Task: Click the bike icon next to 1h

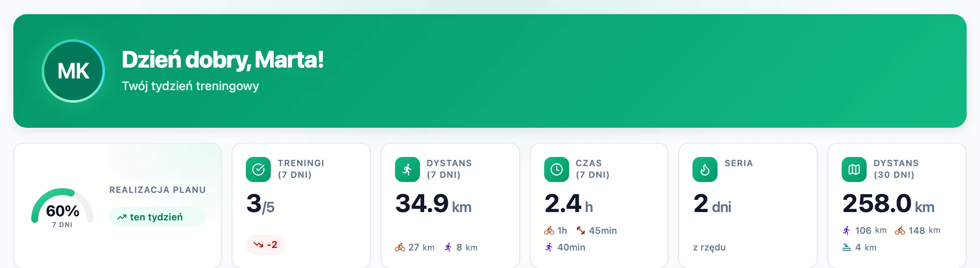Action: coord(549,230)
